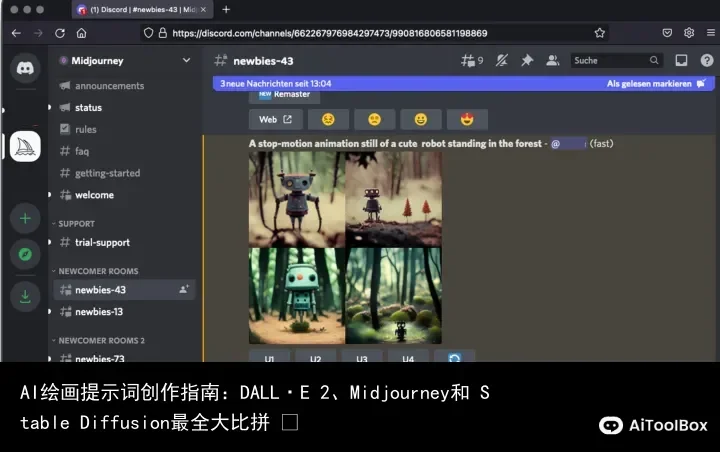Click the generated robot image grid
This screenshot has height=452, width=720.
click(x=345, y=248)
